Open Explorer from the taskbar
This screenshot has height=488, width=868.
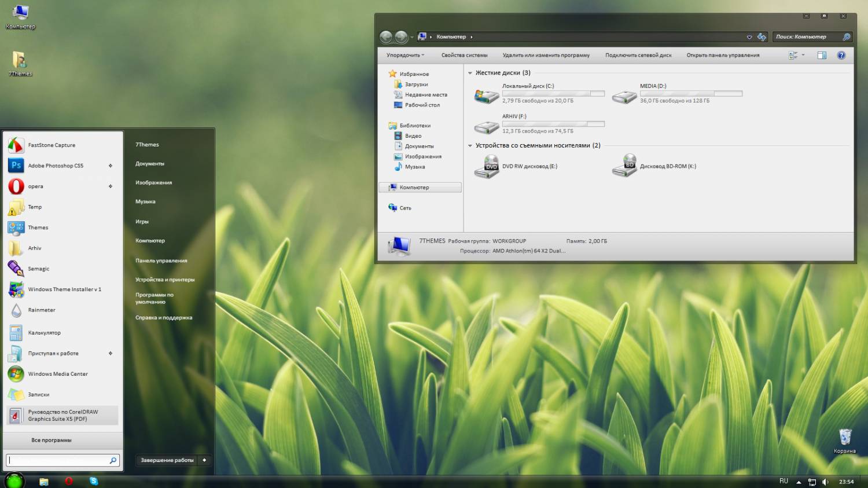44,482
